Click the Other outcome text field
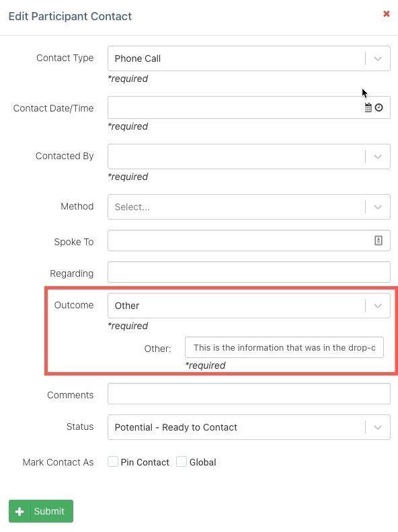This screenshot has width=398, height=532. pos(284,347)
